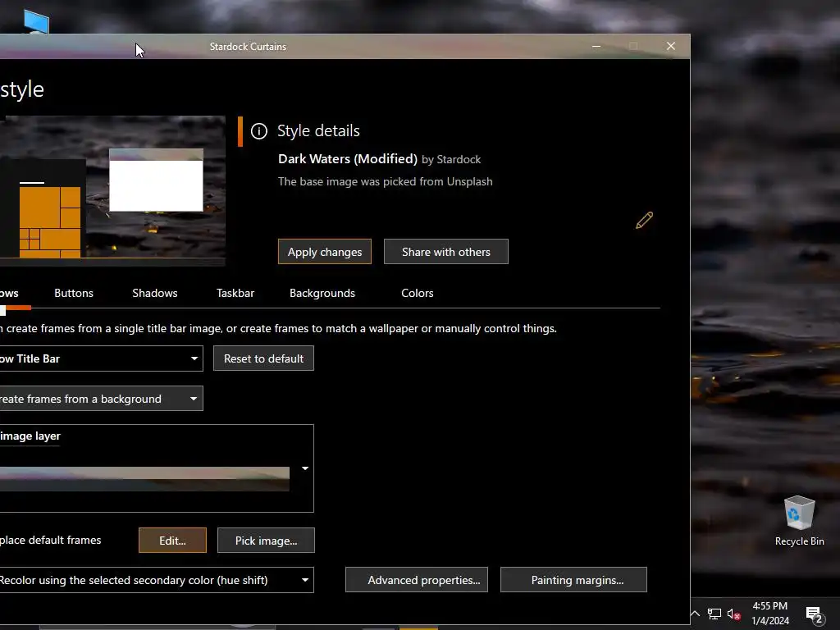The image size is (840, 630).
Task: Click the style preview thumbnail
Action: click(x=112, y=190)
